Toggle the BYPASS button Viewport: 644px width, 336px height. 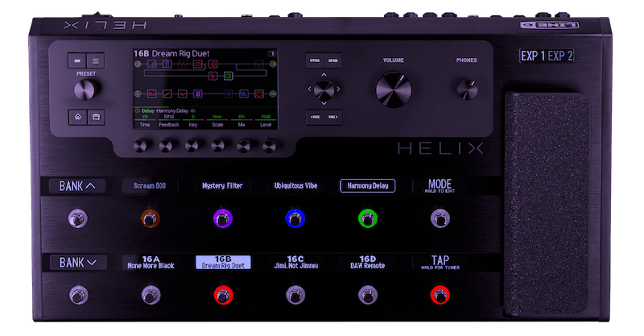[315, 60]
